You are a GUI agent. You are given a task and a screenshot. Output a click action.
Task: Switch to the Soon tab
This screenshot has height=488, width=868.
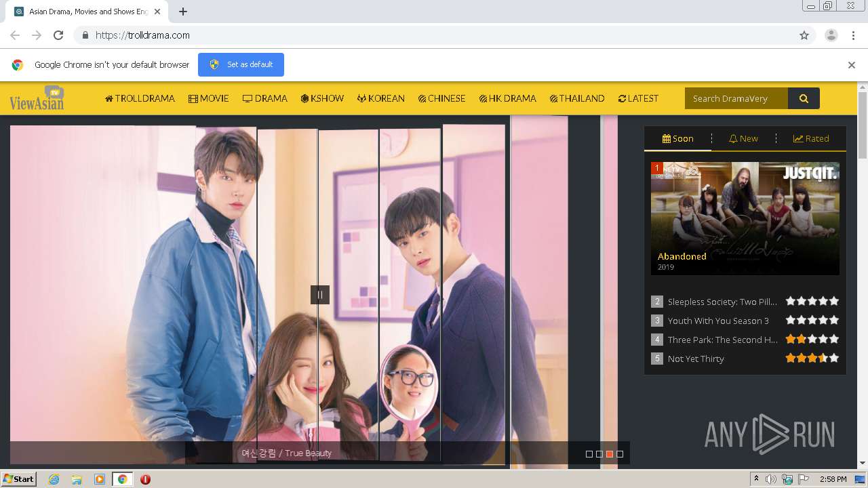pos(677,138)
